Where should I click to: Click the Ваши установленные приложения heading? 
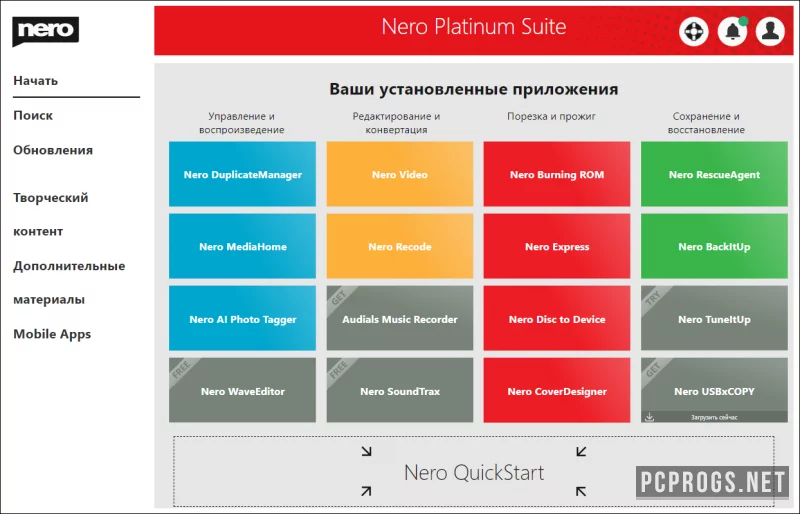pos(473,89)
